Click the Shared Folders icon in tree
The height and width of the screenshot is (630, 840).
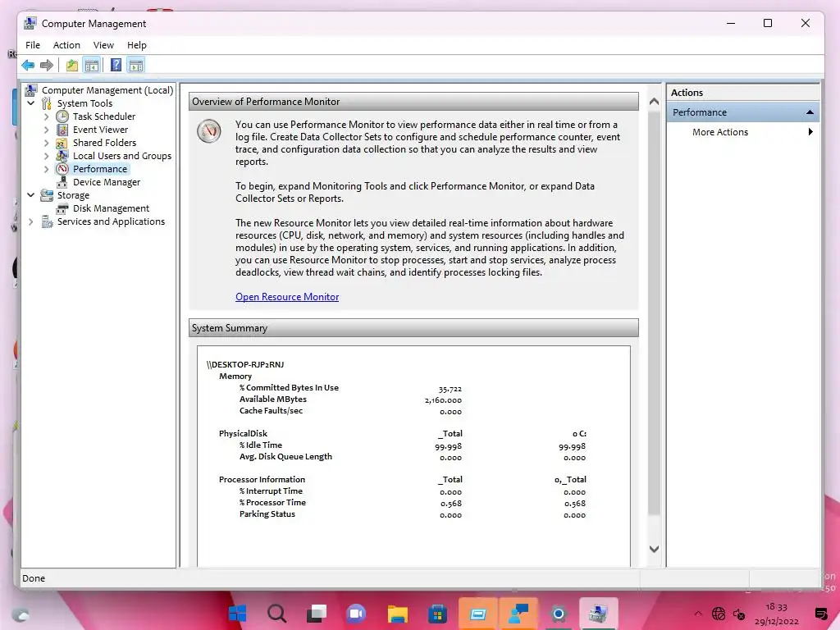point(62,143)
